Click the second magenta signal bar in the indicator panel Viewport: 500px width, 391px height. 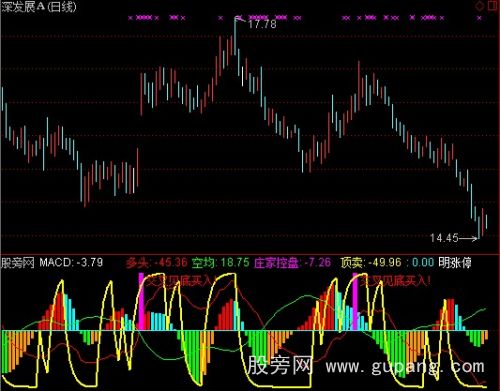[355, 302]
